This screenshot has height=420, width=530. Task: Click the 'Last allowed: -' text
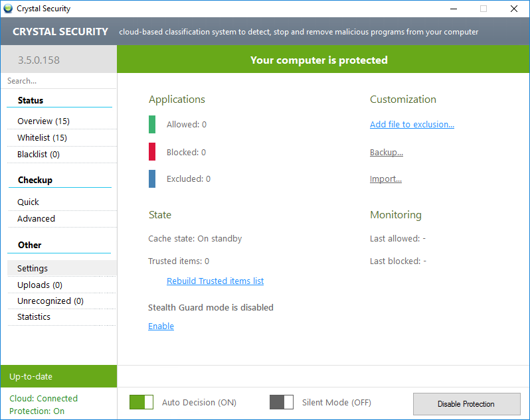click(398, 239)
